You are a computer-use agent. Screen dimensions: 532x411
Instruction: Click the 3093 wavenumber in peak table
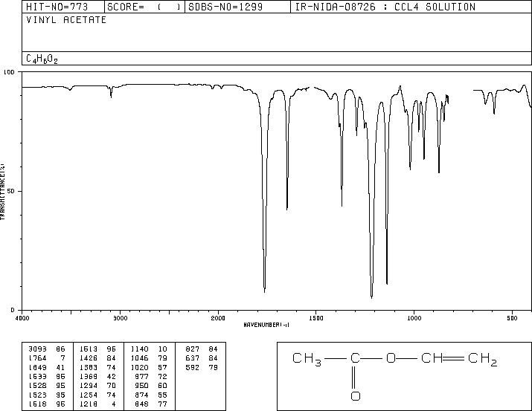click(x=38, y=349)
